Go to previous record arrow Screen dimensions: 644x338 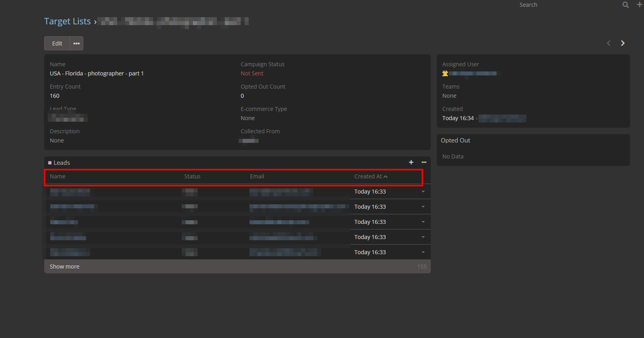point(609,43)
